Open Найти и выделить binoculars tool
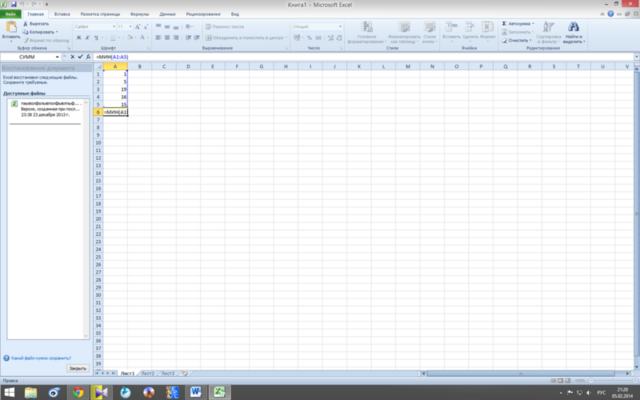This screenshot has width=640, height=400. coord(573,27)
